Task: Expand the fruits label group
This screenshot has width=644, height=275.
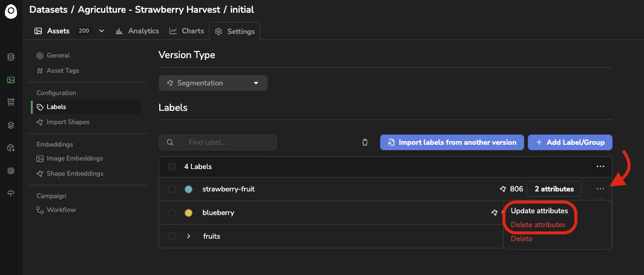Action: click(x=188, y=236)
